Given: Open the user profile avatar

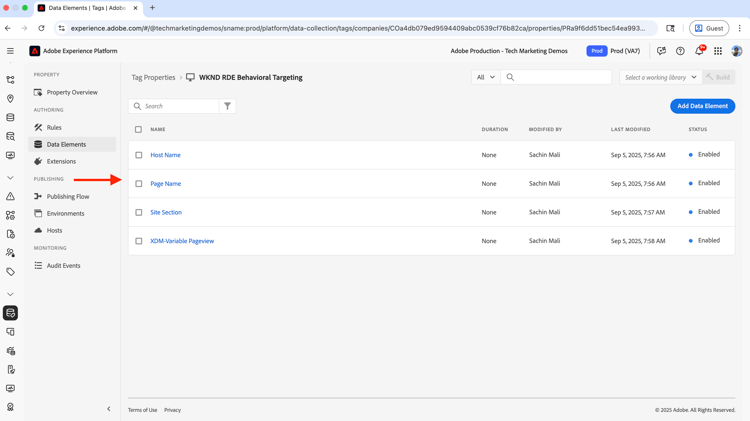Looking at the screenshot, I should coord(737,51).
